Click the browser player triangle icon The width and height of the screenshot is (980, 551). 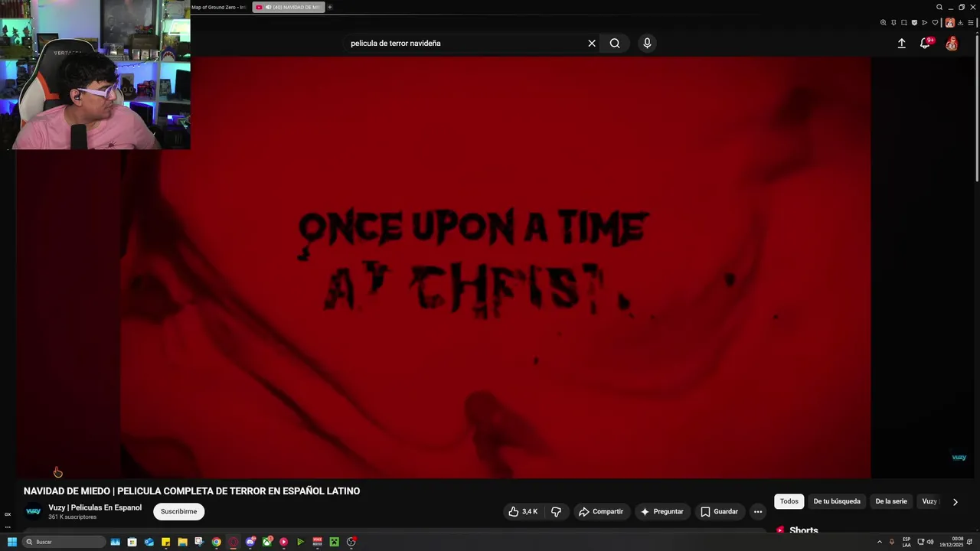tap(925, 22)
